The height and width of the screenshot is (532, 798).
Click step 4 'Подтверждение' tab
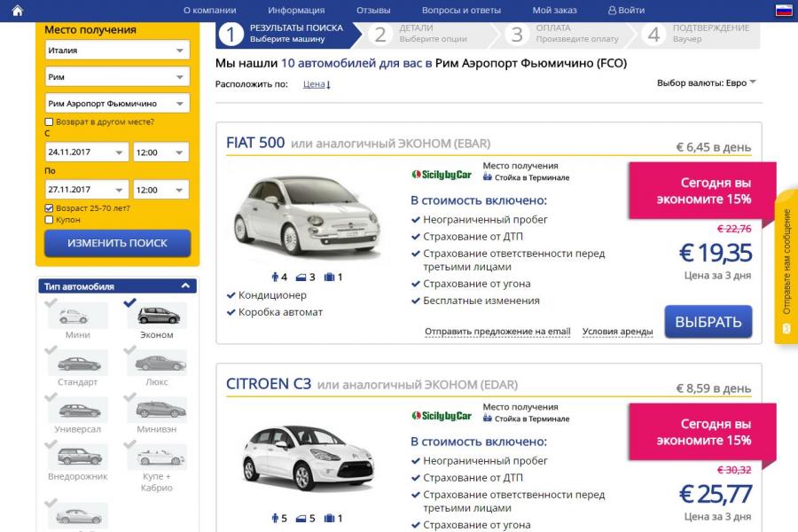point(700,34)
